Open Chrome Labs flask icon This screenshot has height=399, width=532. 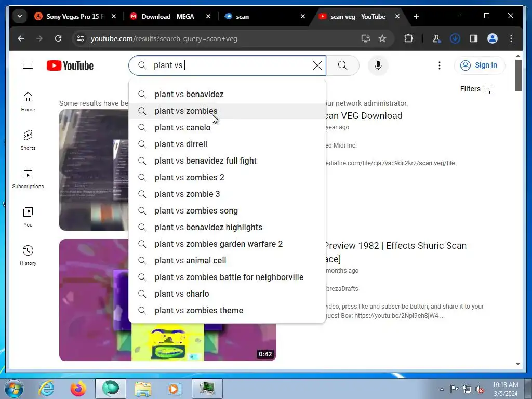pos(436,38)
